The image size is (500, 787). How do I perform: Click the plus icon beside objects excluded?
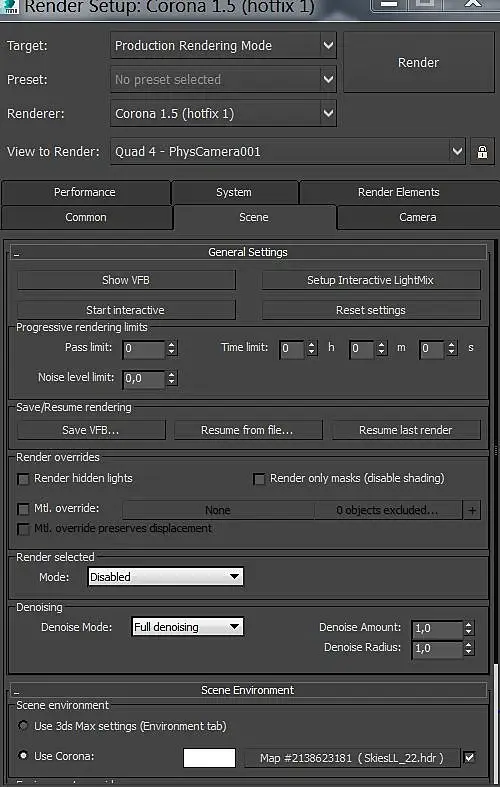point(472,510)
